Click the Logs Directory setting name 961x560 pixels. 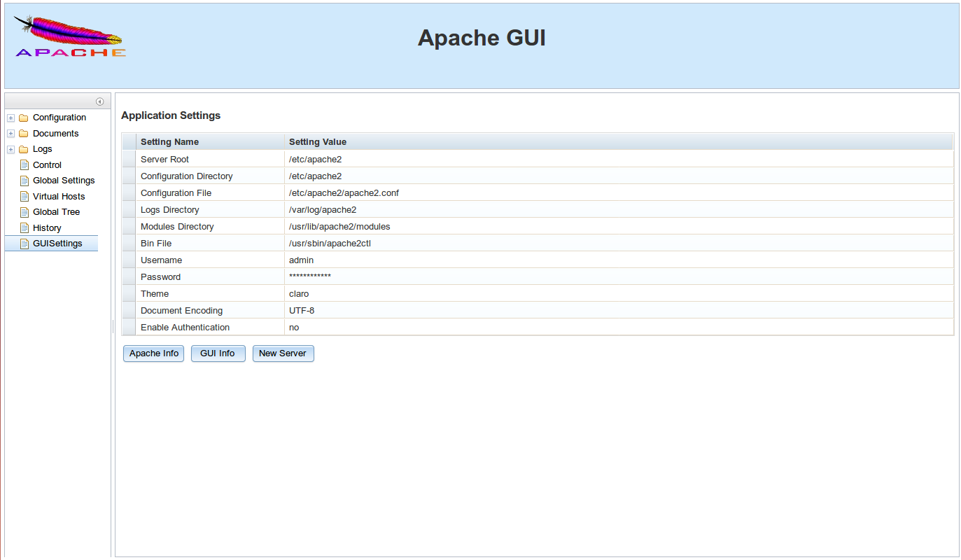169,210
